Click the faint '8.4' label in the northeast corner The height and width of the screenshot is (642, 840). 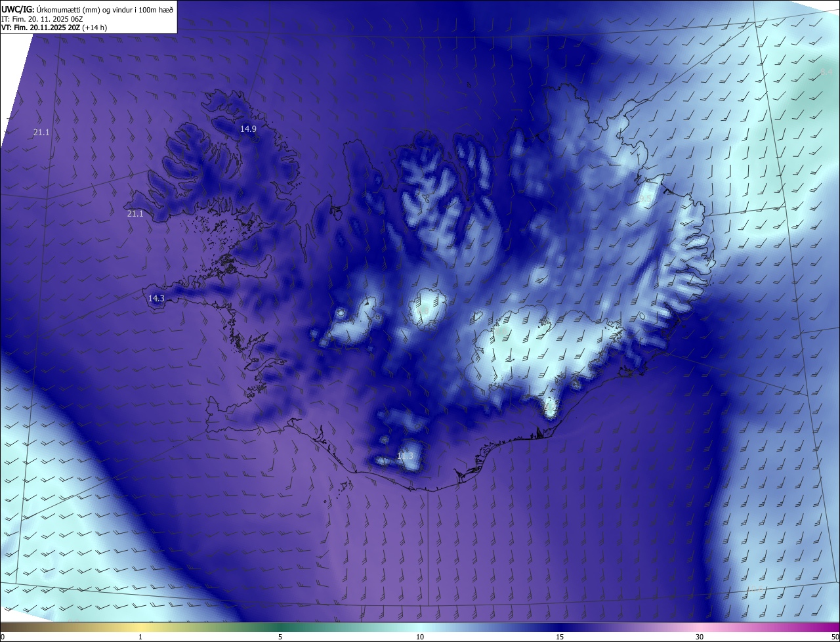point(826,72)
